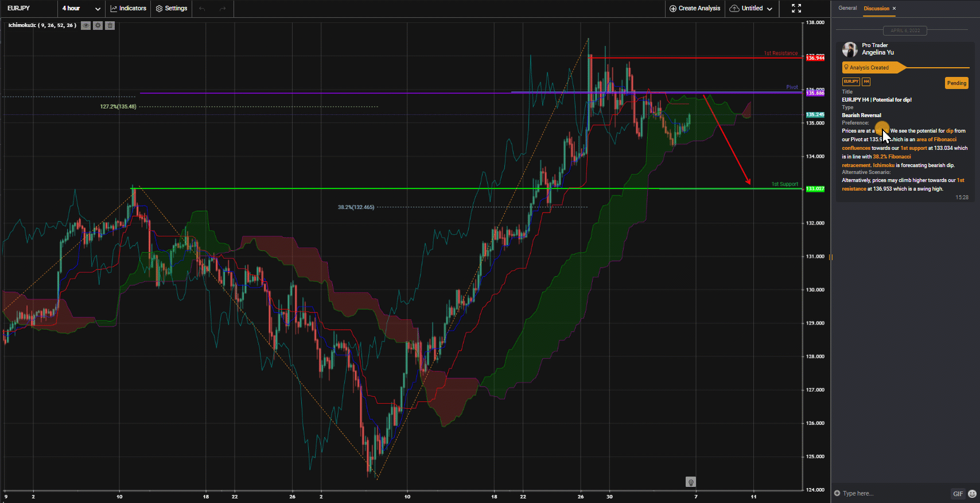Click the 135.245 current price tag
Screen dimensions: 980x503
click(x=815, y=114)
